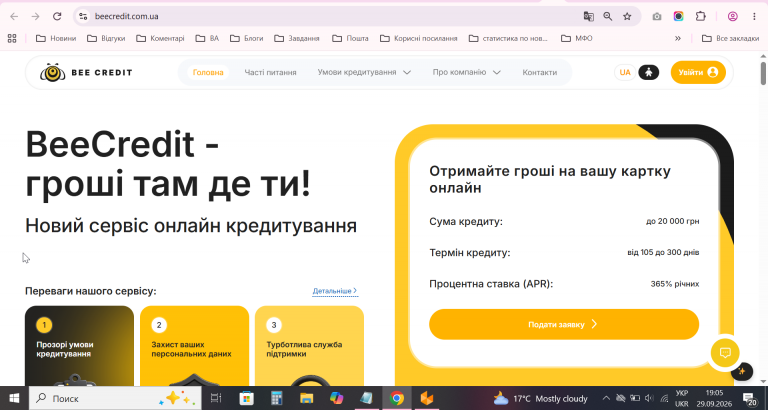Open the apps grid icon in bookmarks bar
The height and width of the screenshot is (410, 768).
(12, 38)
